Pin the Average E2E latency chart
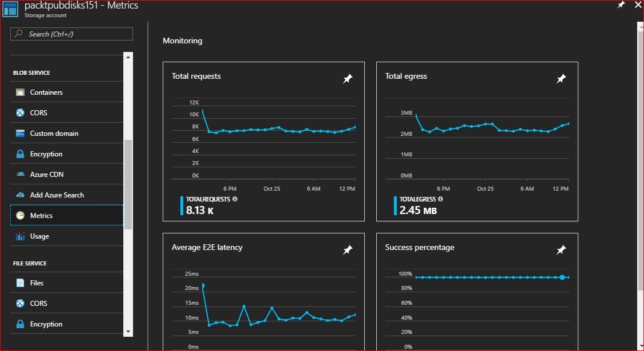 [x=348, y=249]
